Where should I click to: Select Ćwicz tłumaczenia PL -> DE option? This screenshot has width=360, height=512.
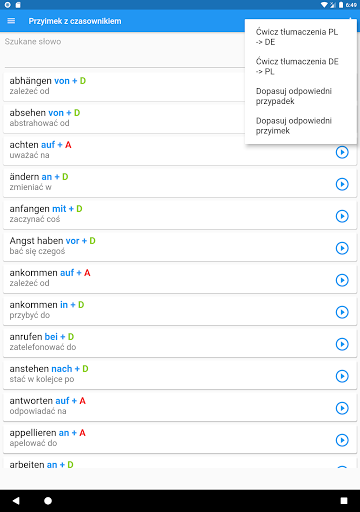point(301,37)
